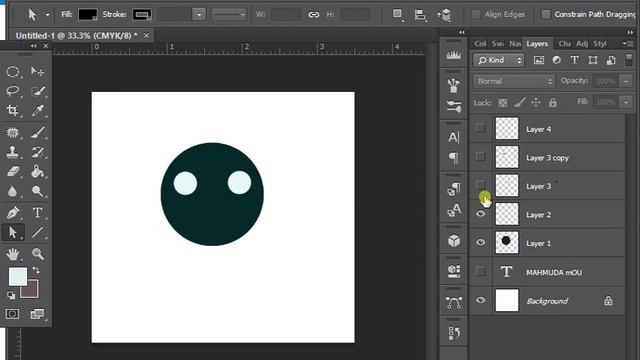The height and width of the screenshot is (360, 640).
Task: Switch to the Channels tab
Action: pos(564,43)
